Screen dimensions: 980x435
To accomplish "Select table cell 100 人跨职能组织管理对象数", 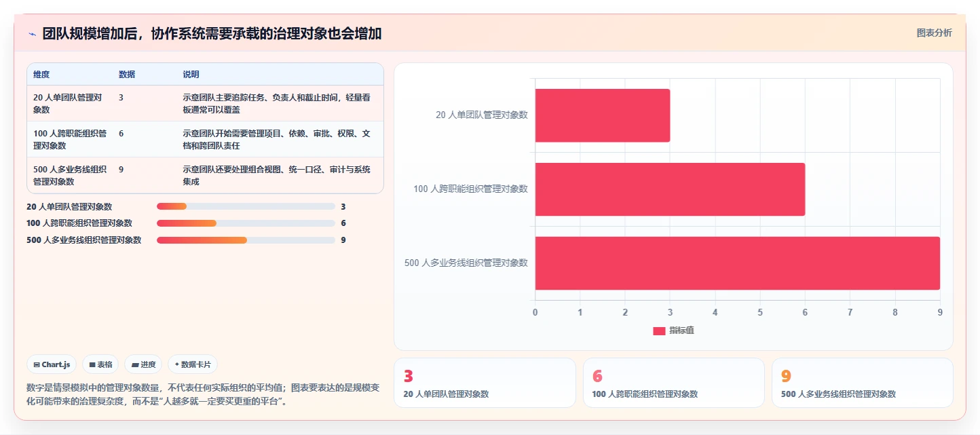I will [70, 140].
